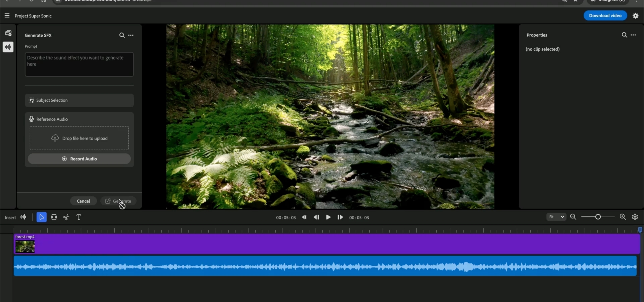The width and height of the screenshot is (644, 302).
Task: Open the media library sidebar icon
Action: [8, 33]
